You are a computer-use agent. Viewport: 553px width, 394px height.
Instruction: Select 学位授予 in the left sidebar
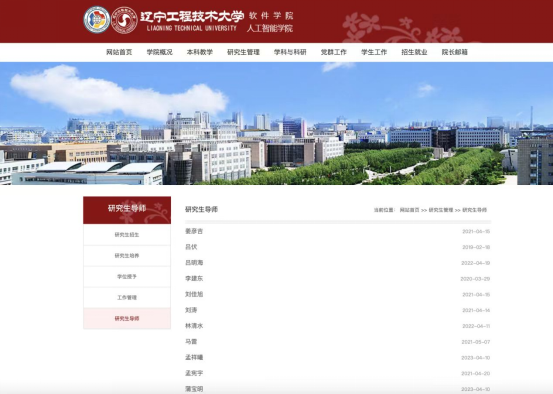point(127,277)
